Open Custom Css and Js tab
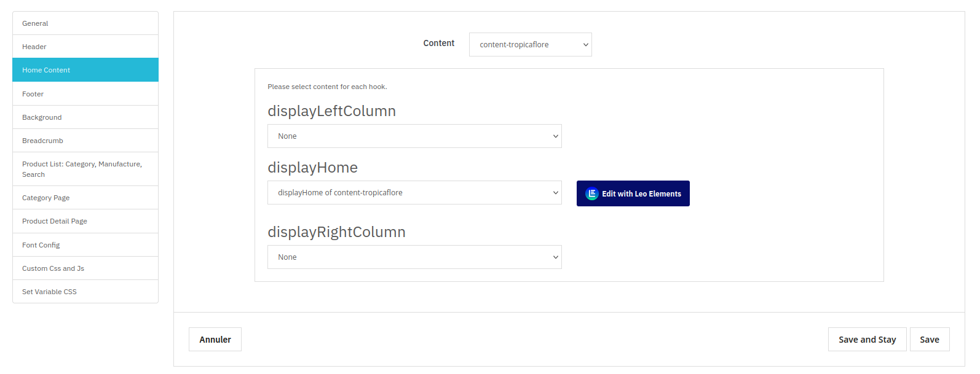This screenshot has width=980, height=374. (85, 268)
